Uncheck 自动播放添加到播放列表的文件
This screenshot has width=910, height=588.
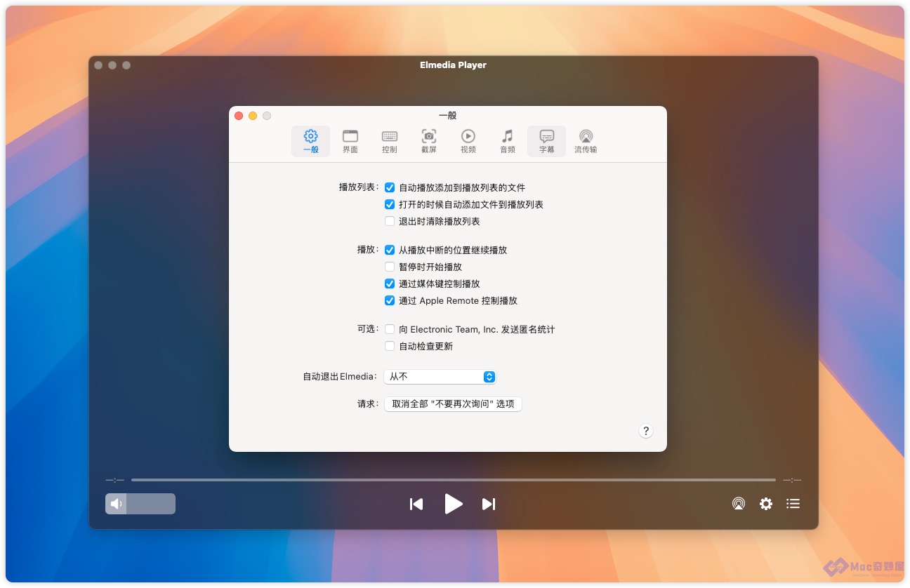pos(390,187)
